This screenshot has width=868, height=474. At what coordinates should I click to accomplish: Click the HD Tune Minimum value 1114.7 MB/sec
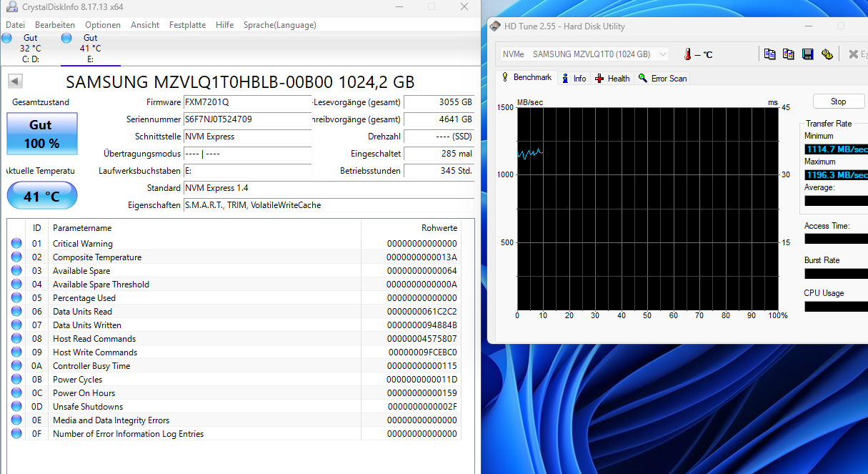point(837,149)
